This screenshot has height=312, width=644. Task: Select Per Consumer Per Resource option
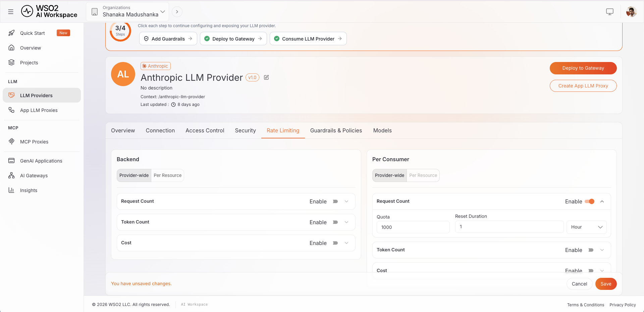[423, 175]
